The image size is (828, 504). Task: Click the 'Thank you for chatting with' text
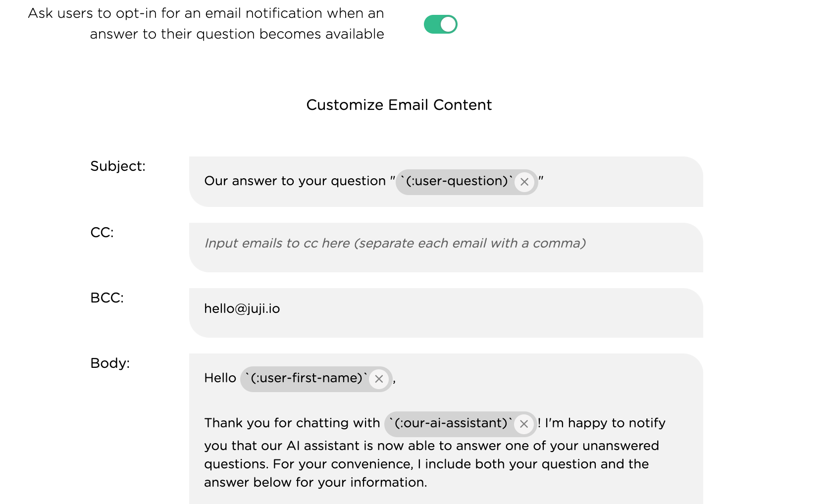point(292,423)
